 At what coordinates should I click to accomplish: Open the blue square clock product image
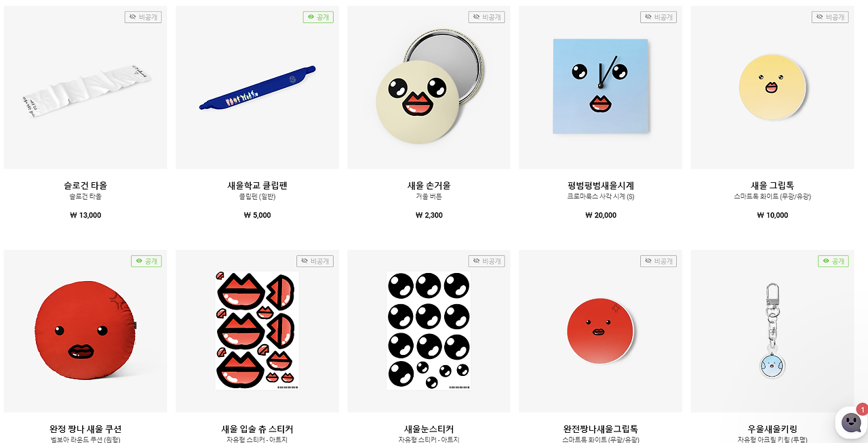pyautogui.click(x=601, y=87)
